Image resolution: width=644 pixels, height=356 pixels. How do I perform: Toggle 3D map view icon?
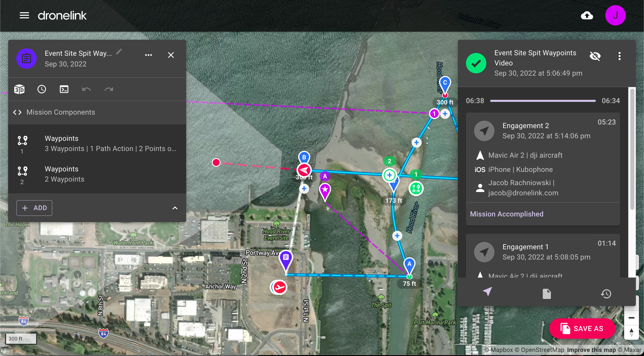19,89
